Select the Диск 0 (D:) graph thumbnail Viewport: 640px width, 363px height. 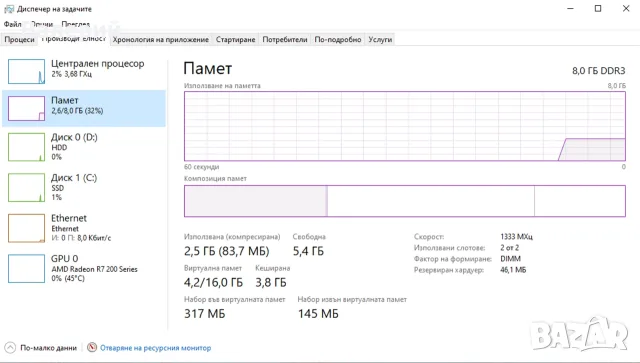pos(27,147)
